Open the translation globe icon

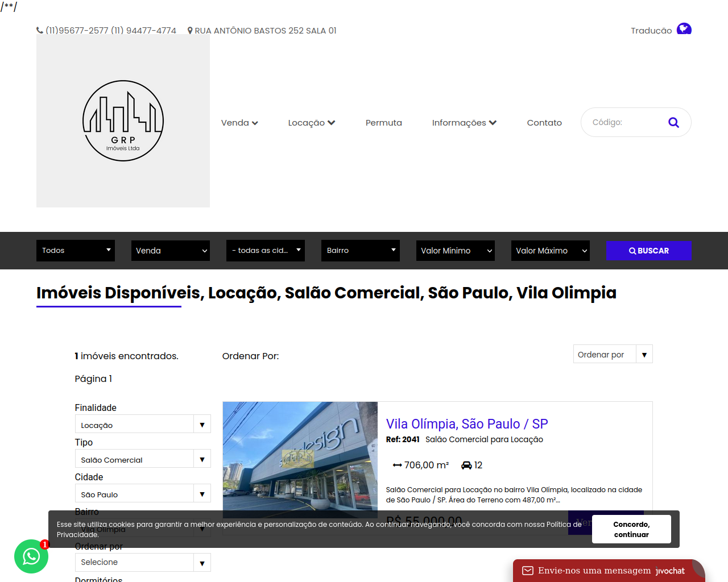(x=684, y=29)
